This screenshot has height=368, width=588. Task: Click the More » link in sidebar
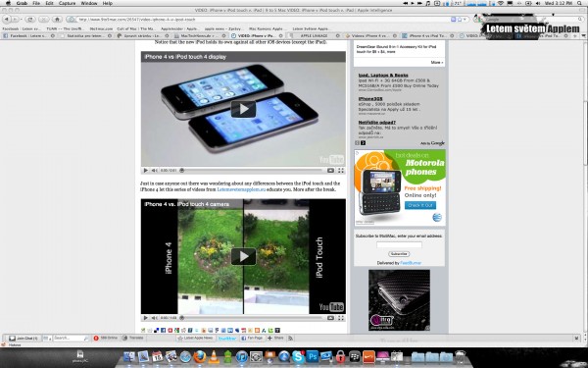[x=437, y=63]
